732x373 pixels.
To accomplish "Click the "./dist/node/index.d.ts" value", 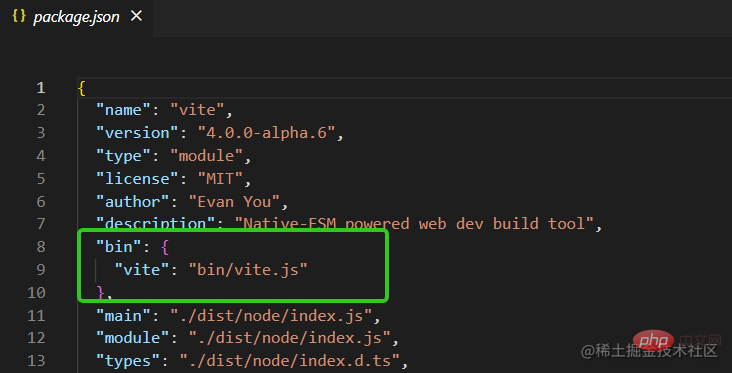I will (290, 361).
